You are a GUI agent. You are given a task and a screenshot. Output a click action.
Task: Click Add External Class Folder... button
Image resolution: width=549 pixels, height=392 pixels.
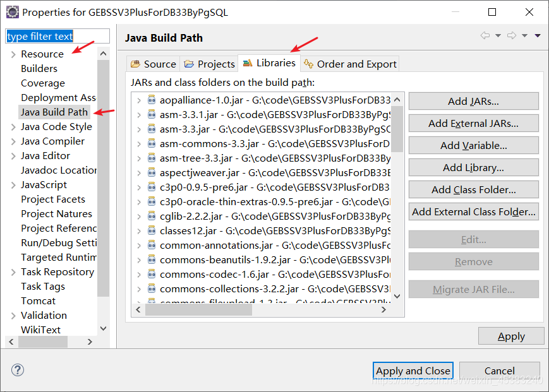(x=473, y=211)
